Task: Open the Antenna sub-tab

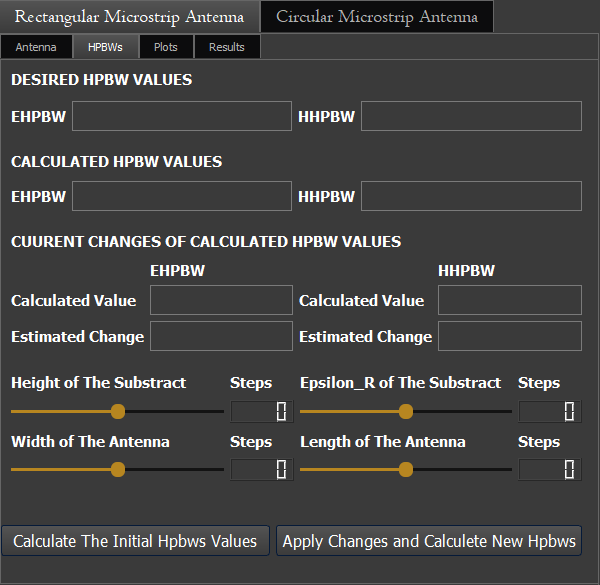Action: click(36, 47)
